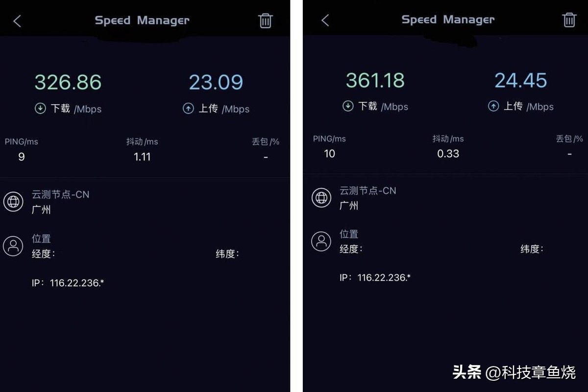
Task: Click upload arrow icon beside 23.09 result
Action: [188, 109]
